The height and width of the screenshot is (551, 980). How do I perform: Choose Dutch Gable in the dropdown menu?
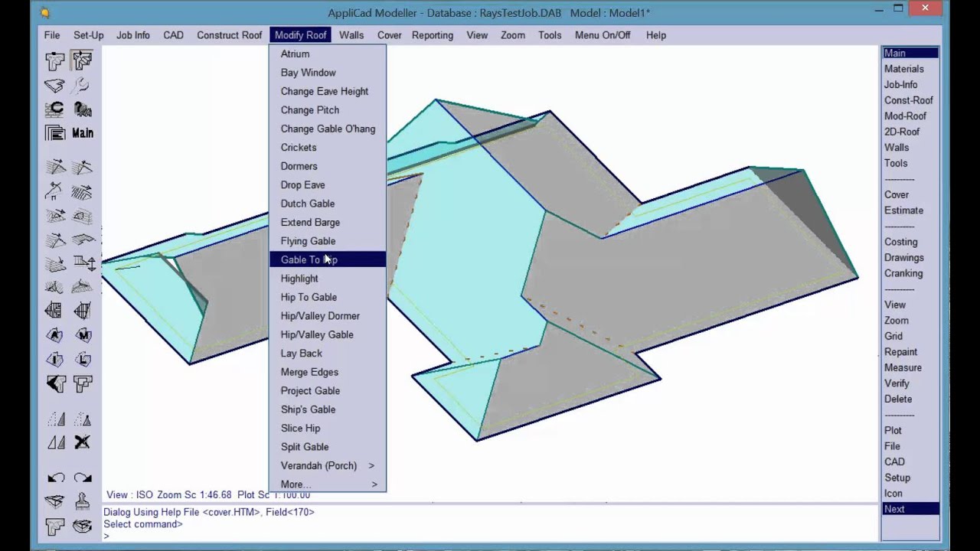(x=308, y=204)
